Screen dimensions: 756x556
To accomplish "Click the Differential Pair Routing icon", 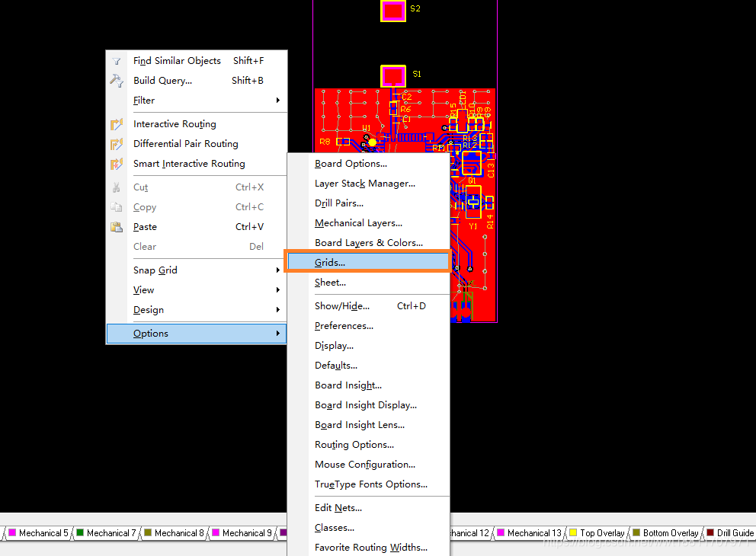I will coord(117,144).
